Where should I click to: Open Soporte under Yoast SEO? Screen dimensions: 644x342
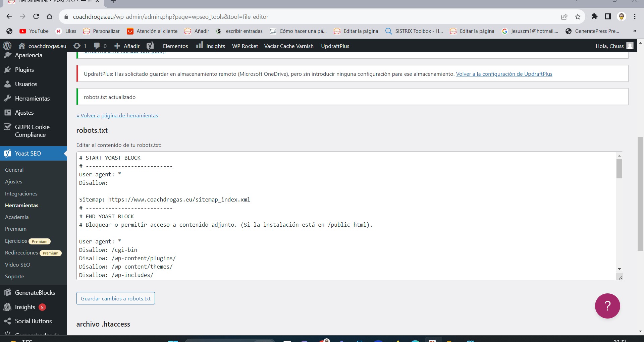(x=14, y=277)
